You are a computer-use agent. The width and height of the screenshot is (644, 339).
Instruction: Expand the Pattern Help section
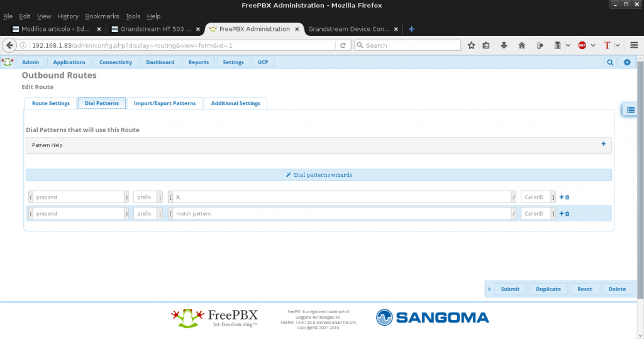pos(603,145)
